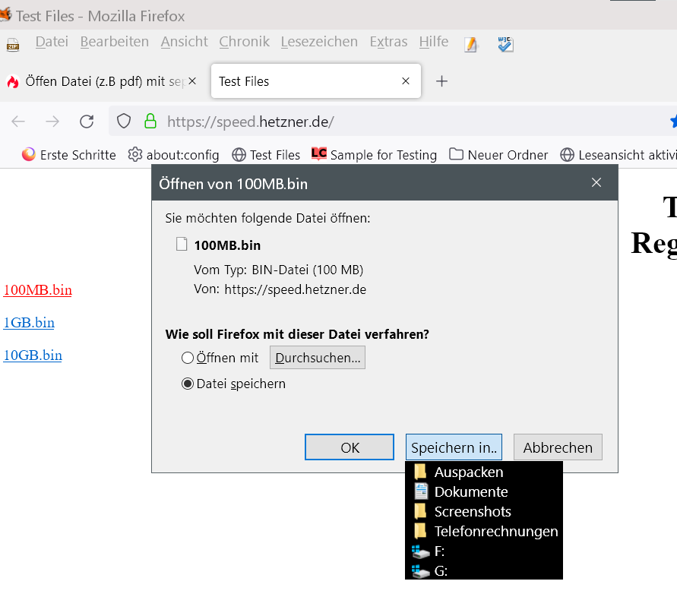
Task: Open the Bearbeiten menu
Action: click(115, 42)
